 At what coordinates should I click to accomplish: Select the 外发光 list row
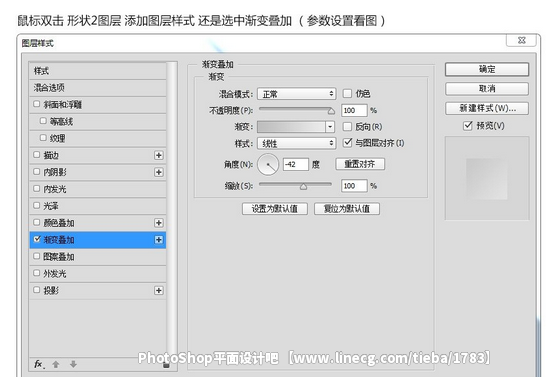tap(98, 274)
